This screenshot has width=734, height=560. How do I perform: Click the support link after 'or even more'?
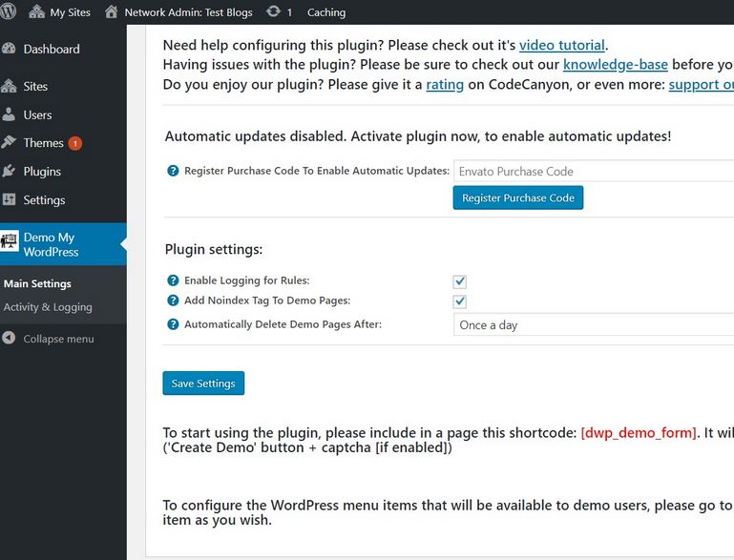[x=702, y=85]
